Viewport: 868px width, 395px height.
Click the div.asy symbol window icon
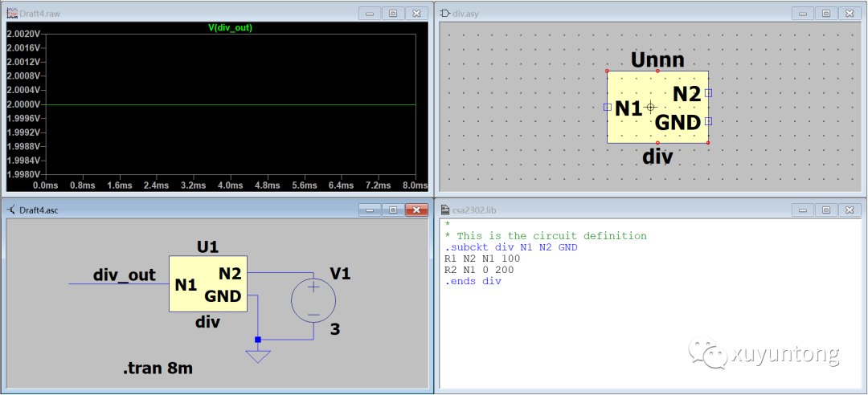(444, 13)
